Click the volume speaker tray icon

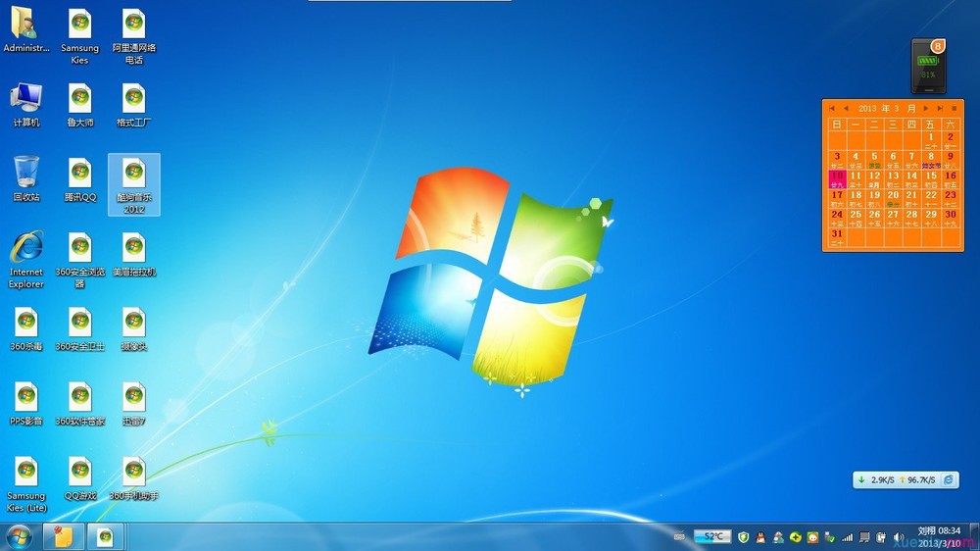click(x=899, y=537)
